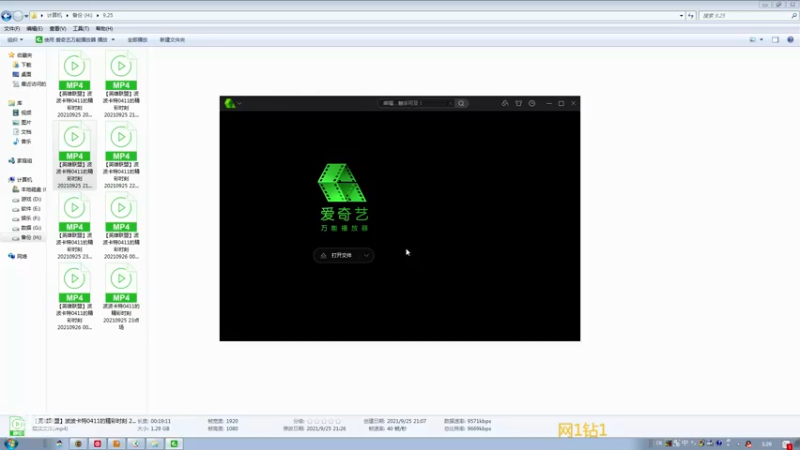The width and height of the screenshot is (800, 450).
Task: Select 库 in the navigation pane
Action: [15, 103]
